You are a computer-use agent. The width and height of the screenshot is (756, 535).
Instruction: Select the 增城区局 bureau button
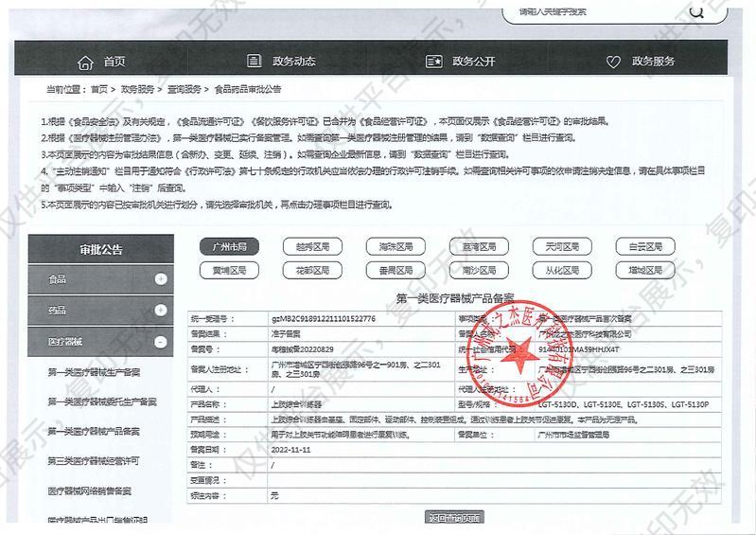(645, 270)
